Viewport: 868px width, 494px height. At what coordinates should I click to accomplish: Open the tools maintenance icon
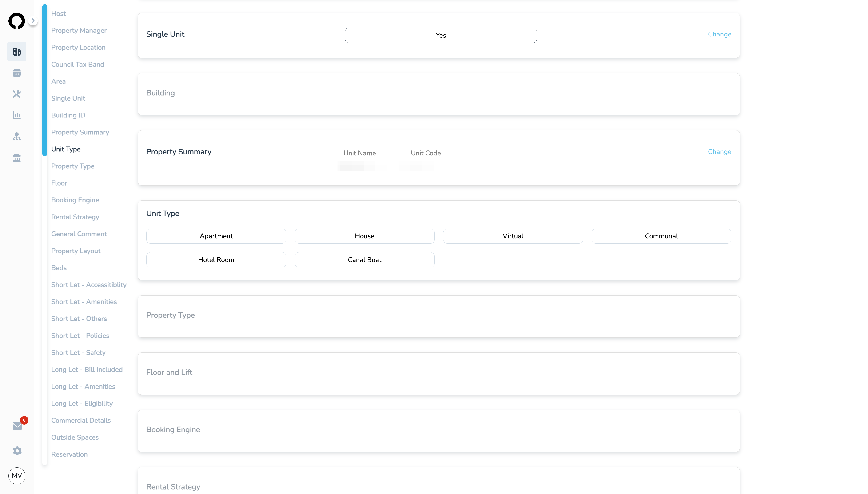coord(17,94)
